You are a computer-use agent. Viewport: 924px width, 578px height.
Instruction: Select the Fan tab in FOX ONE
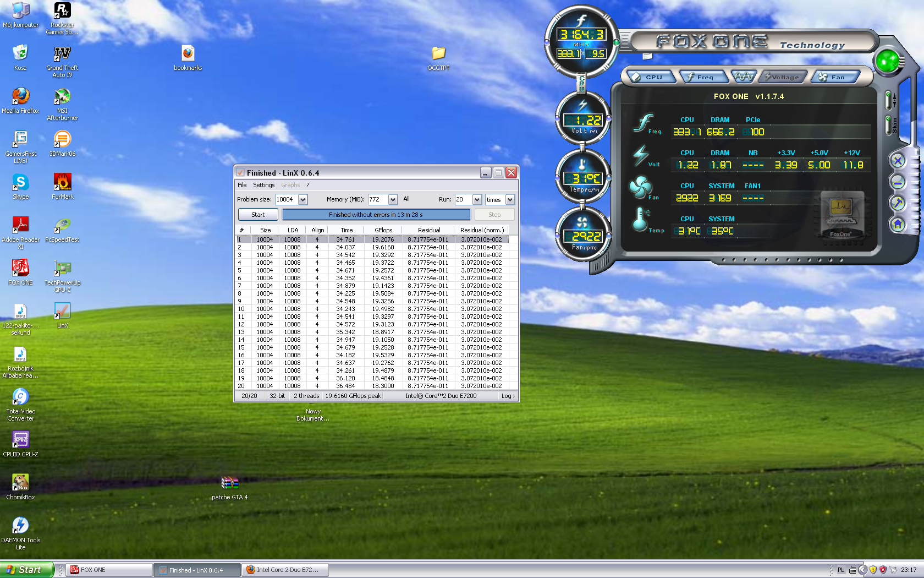coord(835,77)
